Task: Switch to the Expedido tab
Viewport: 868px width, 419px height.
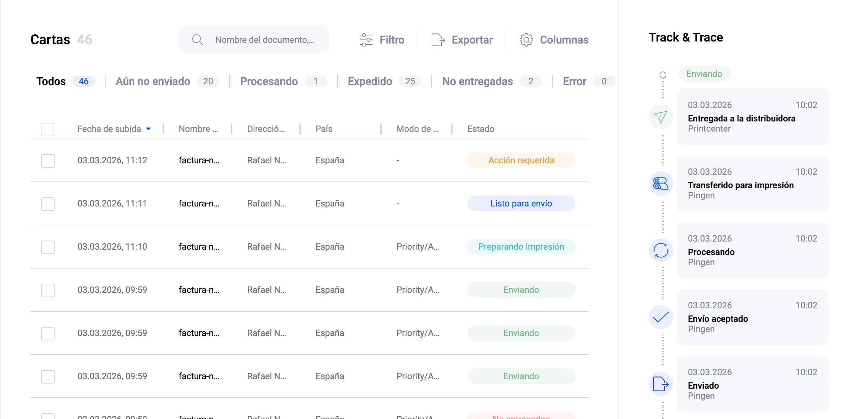Action: 370,81
